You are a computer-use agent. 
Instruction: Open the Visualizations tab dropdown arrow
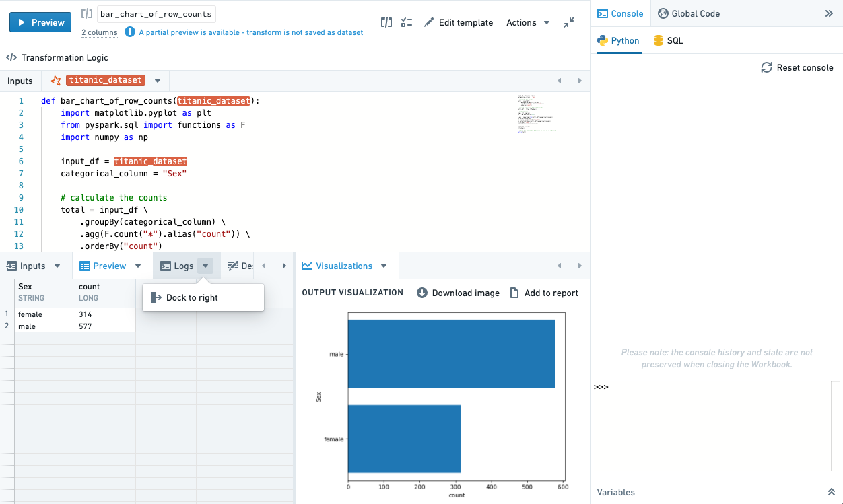(x=384, y=266)
